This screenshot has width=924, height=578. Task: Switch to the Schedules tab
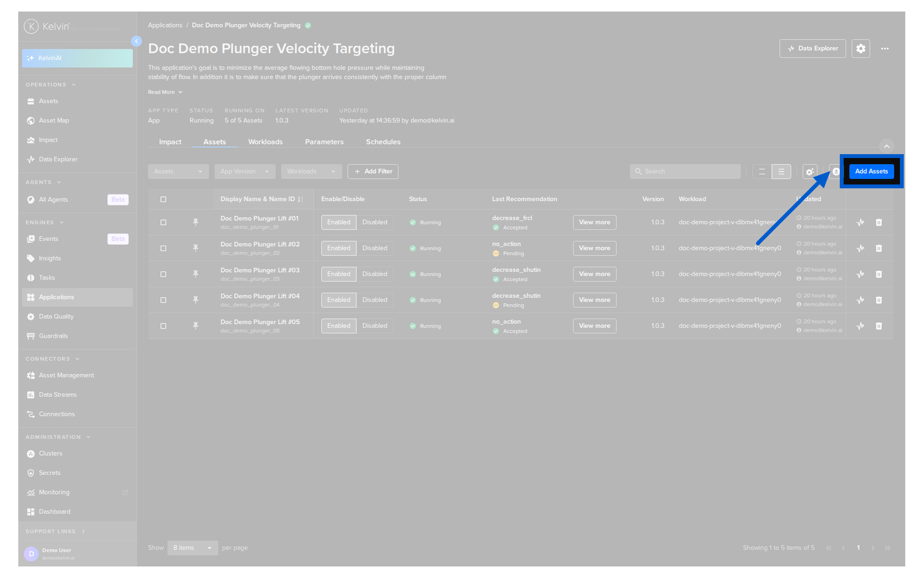point(383,142)
